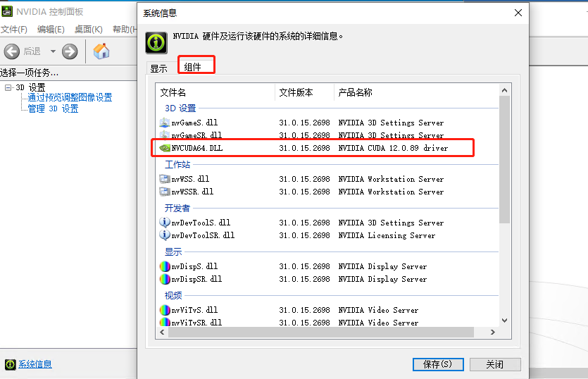Viewport: 588px width, 379px height.
Task: Open the Home icon in toolbar
Action: pos(101,51)
